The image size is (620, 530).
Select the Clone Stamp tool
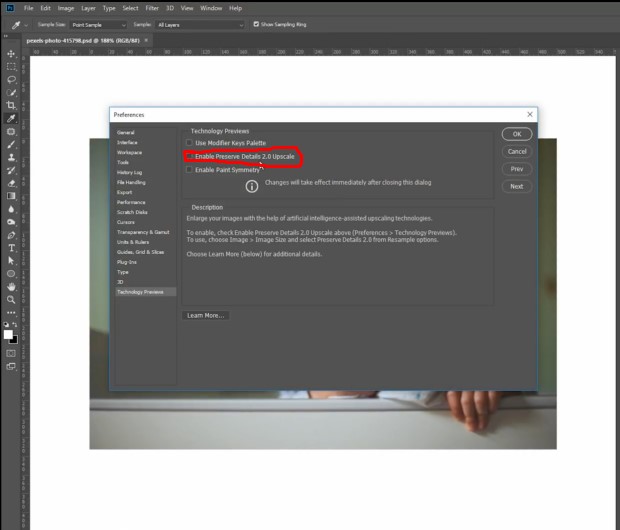coord(11,157)
